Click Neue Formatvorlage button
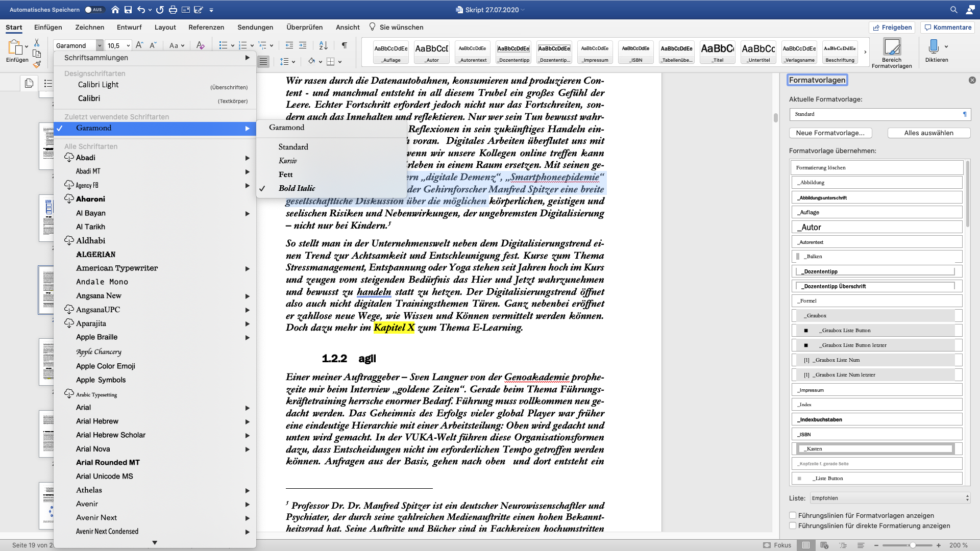This screenshot has height=551, width=980. pos(830,133)
